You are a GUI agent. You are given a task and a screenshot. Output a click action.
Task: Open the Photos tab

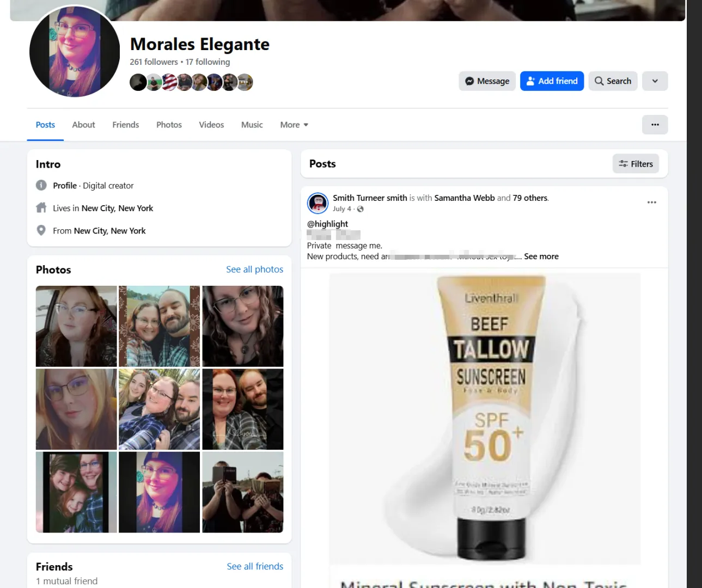169,125
